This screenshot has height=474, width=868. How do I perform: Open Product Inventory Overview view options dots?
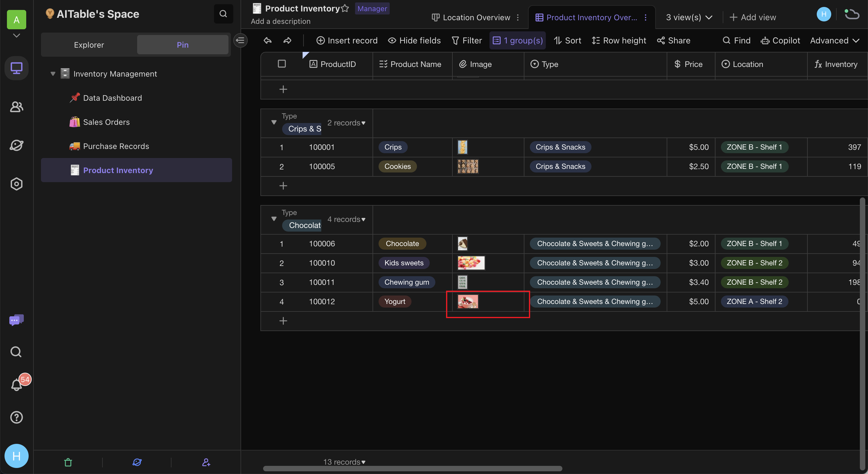click(x=646, y=17)
